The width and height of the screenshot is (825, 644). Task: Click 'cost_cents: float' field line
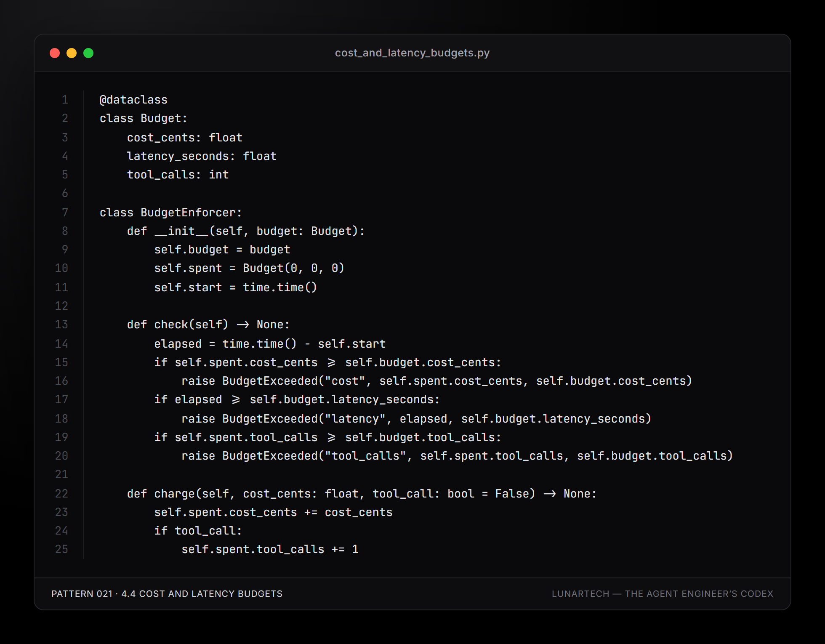coord(185,138)
